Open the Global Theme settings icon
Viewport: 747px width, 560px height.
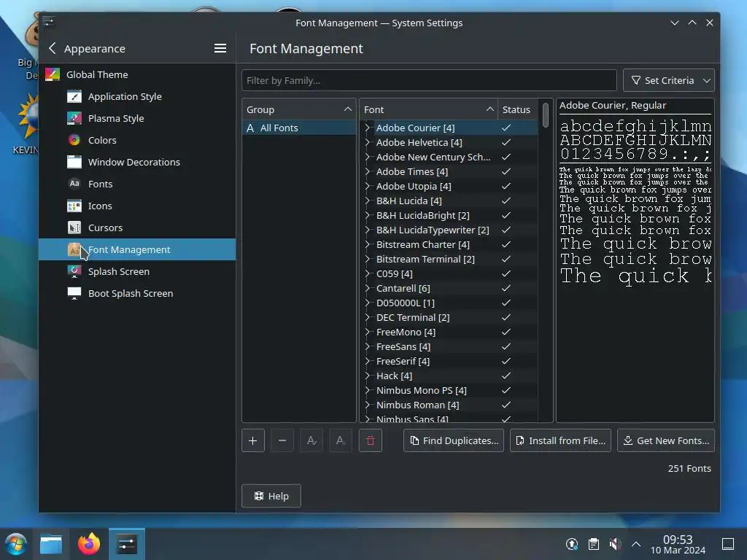click(x=53, y=74)
